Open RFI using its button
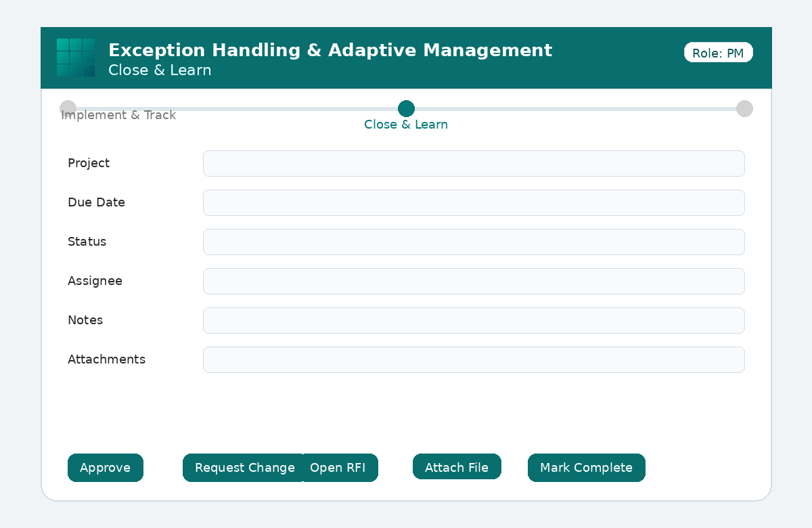Screen dimensions: 812x528 [340, 468]
